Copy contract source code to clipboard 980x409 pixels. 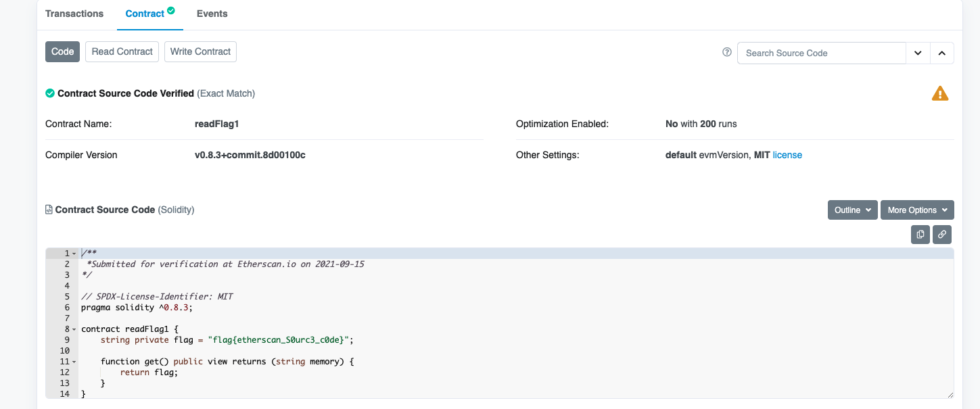click(920, 235)
